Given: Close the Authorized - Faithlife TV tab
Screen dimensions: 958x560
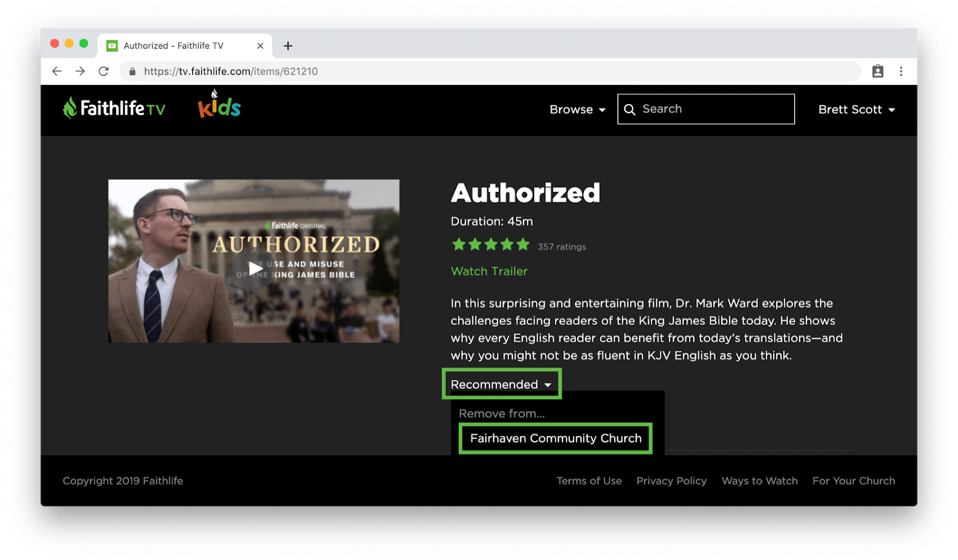Looking at the screenshot, I should 260,46.
